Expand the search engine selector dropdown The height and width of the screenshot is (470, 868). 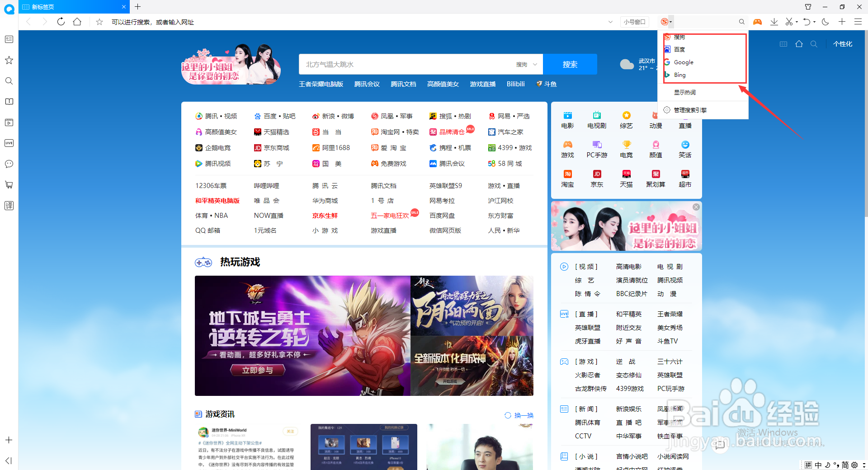click(671, 22)
